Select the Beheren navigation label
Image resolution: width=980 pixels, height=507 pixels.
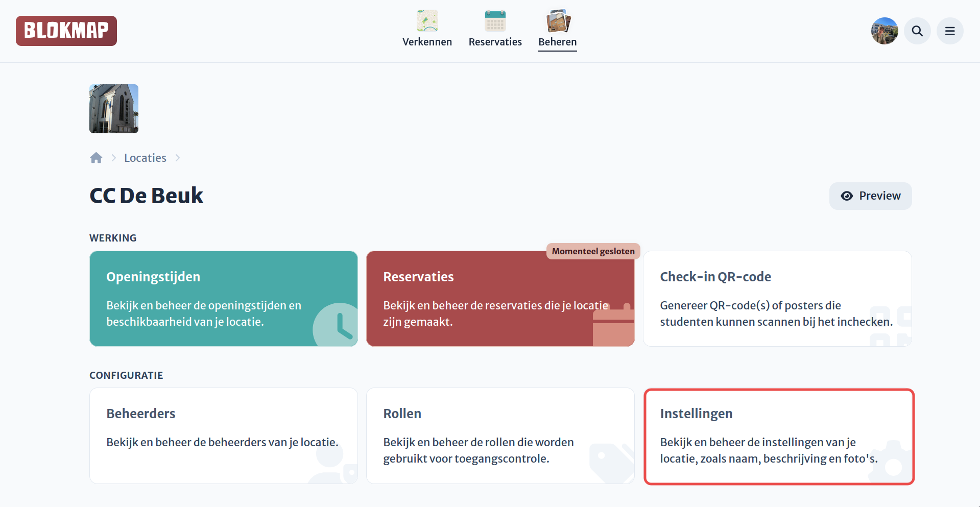pos(558,42)
